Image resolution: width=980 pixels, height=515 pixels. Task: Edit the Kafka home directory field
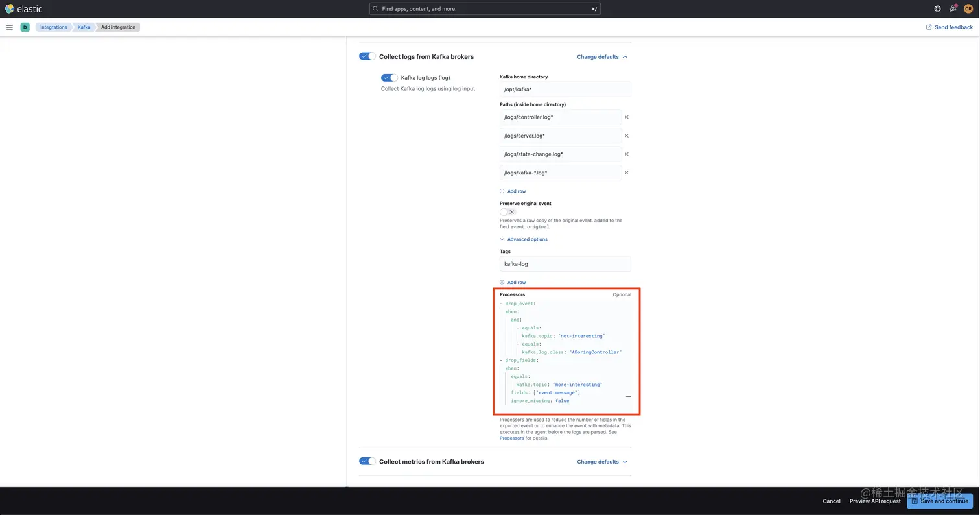565,90
